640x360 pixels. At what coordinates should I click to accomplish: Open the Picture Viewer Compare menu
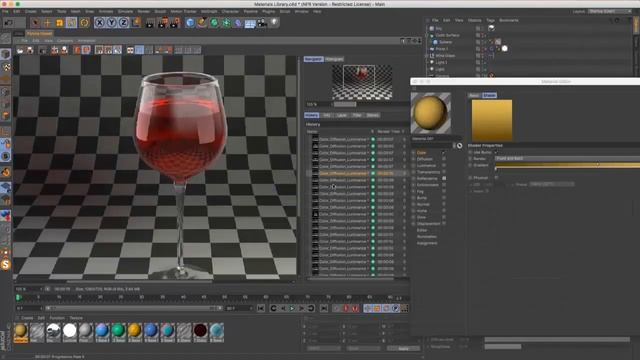[x=65, y=41]
